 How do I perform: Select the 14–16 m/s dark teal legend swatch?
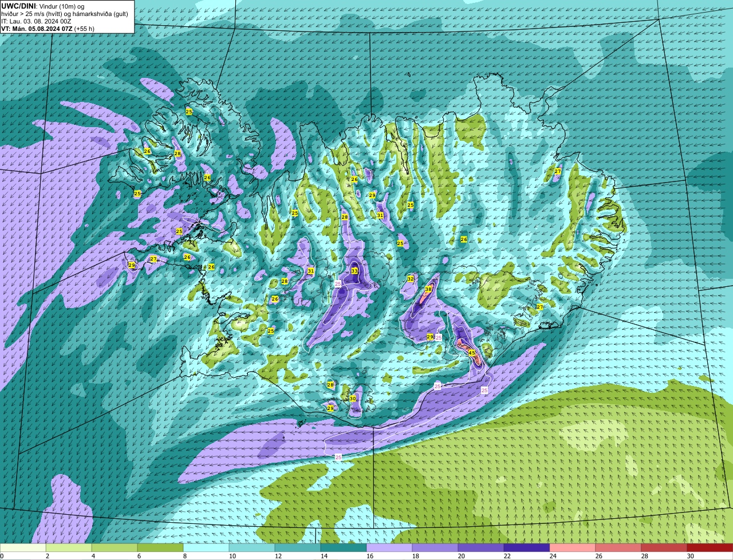pos(344,548)
